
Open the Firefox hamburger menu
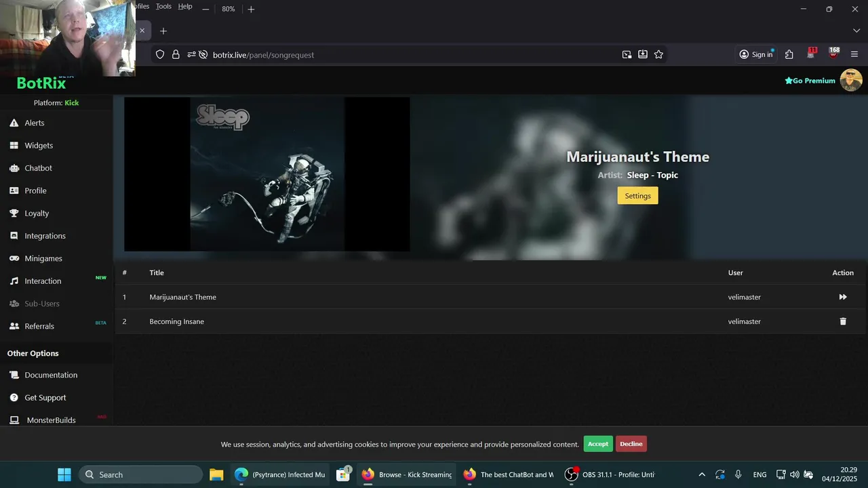[854, 54]
